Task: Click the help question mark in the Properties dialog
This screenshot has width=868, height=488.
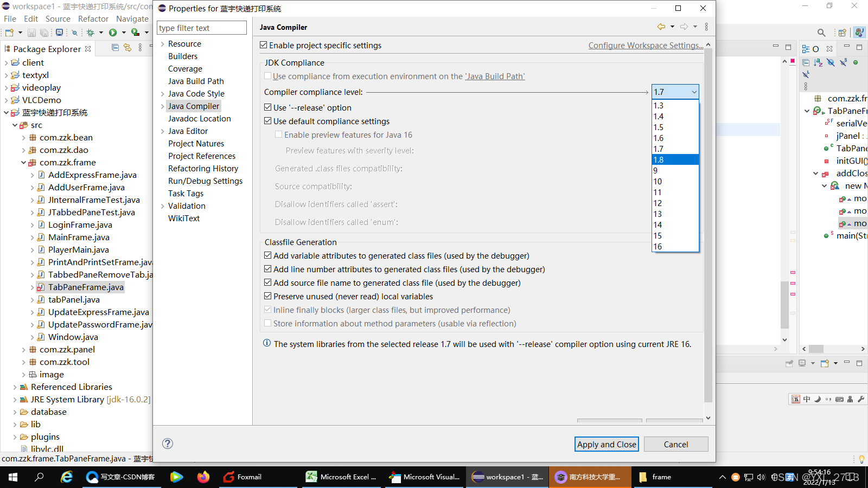Action: pos(167,443)
